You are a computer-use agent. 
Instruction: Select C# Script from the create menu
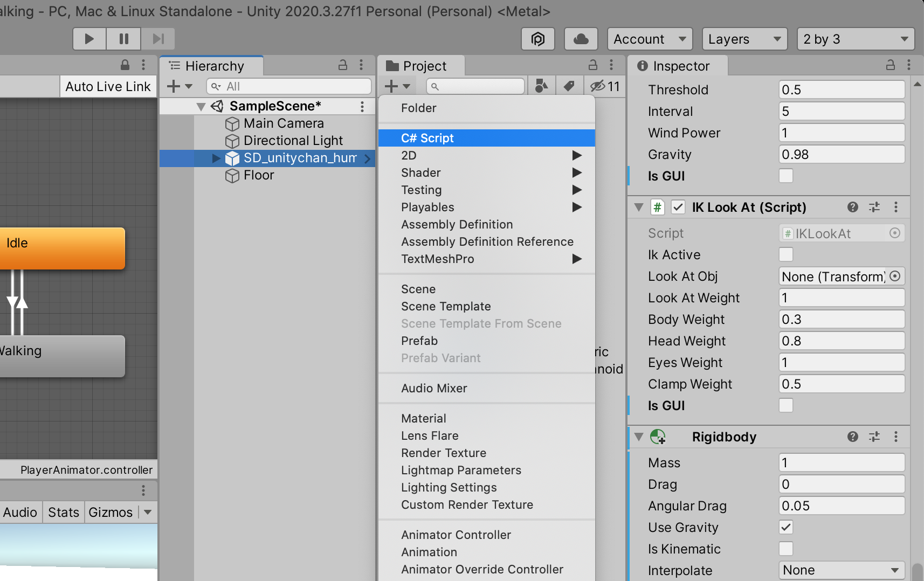point(427,138)
